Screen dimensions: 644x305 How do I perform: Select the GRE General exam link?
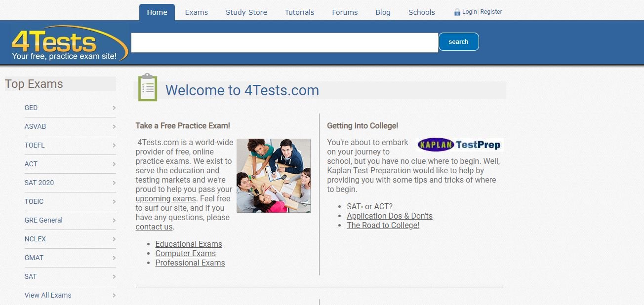[43, 220]
